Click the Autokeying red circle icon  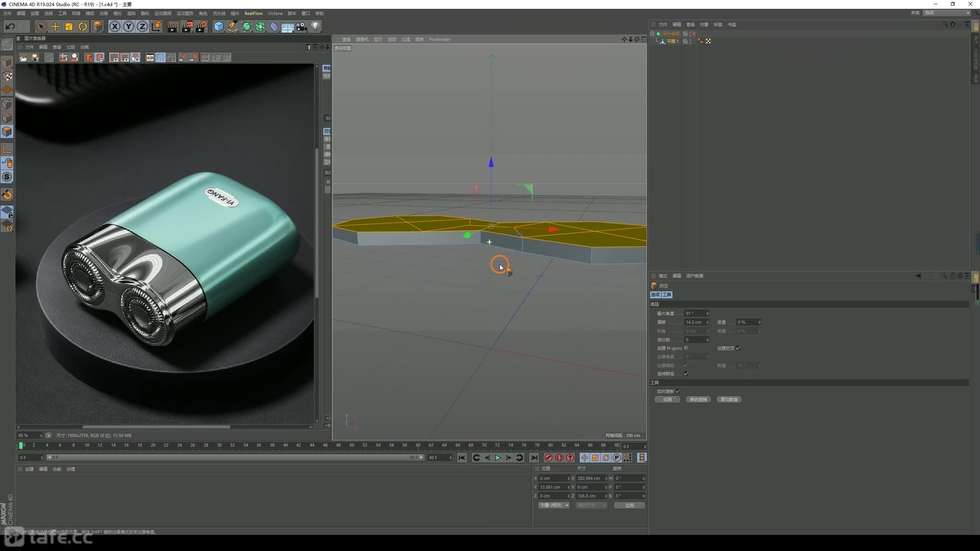(559, 458)
